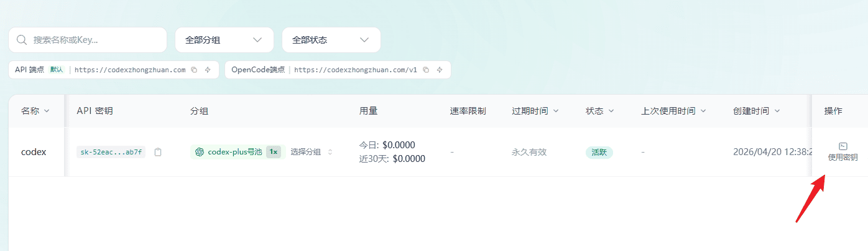
Task: Sort by the 过期时间 column header
Action: point(535,111)
